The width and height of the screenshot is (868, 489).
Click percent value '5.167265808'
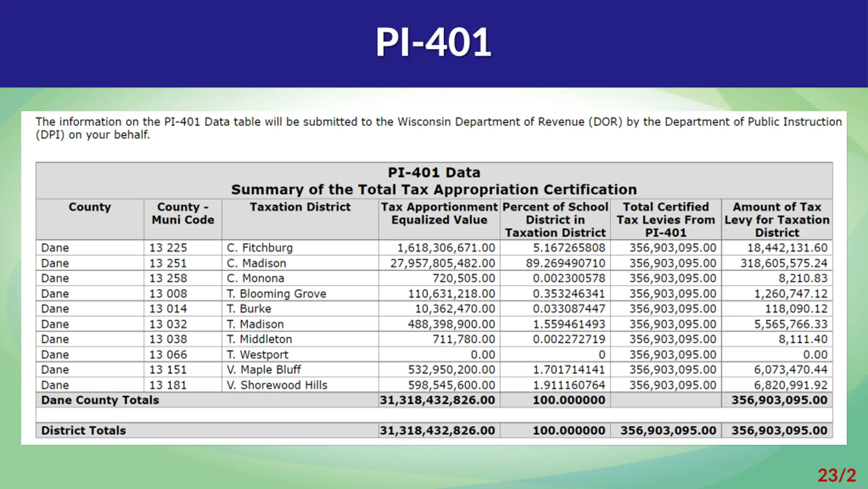coord(569,248)
